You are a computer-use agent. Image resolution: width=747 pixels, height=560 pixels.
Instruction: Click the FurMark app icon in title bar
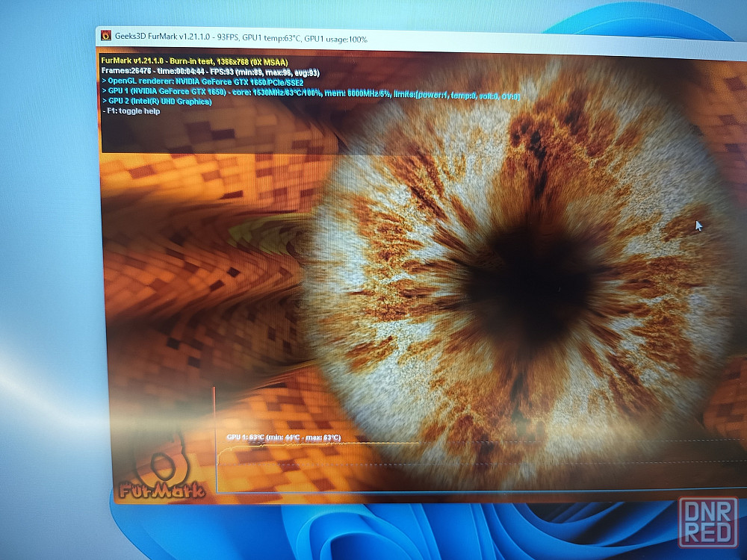point(105,35)
